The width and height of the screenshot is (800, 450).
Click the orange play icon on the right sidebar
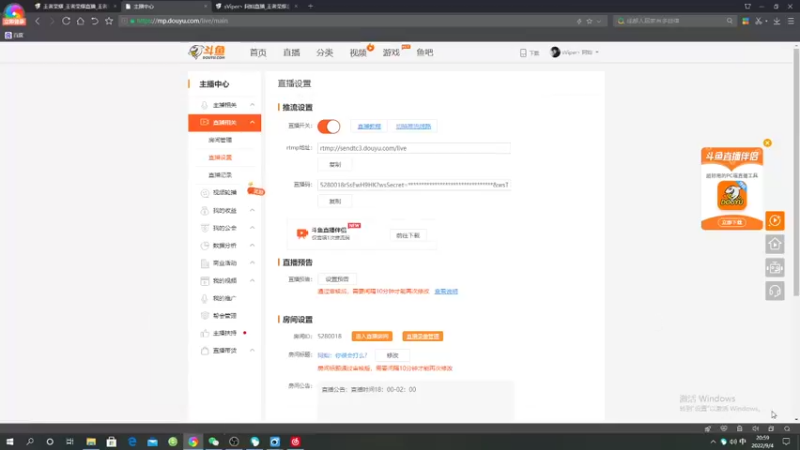(x=774, y=220)
